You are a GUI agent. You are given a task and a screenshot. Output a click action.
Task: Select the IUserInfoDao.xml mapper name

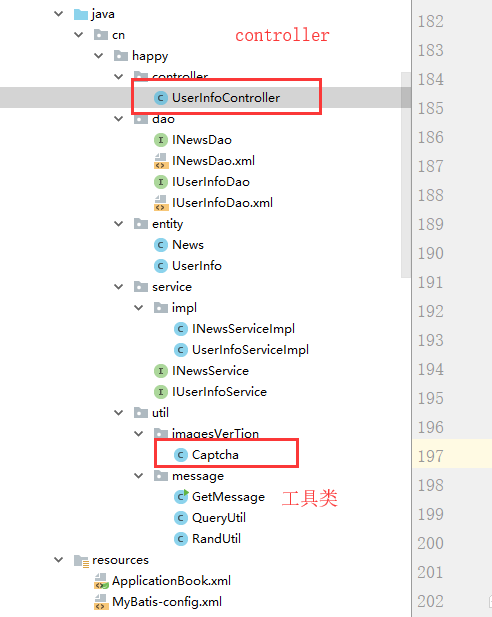pyautogui.click(x=222, y=203)
